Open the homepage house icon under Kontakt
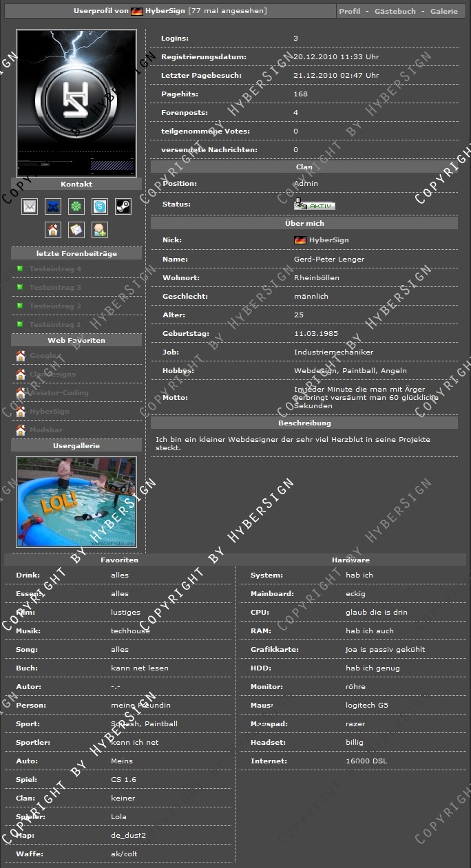Screen dimensions: 471x868 point(53,230)
